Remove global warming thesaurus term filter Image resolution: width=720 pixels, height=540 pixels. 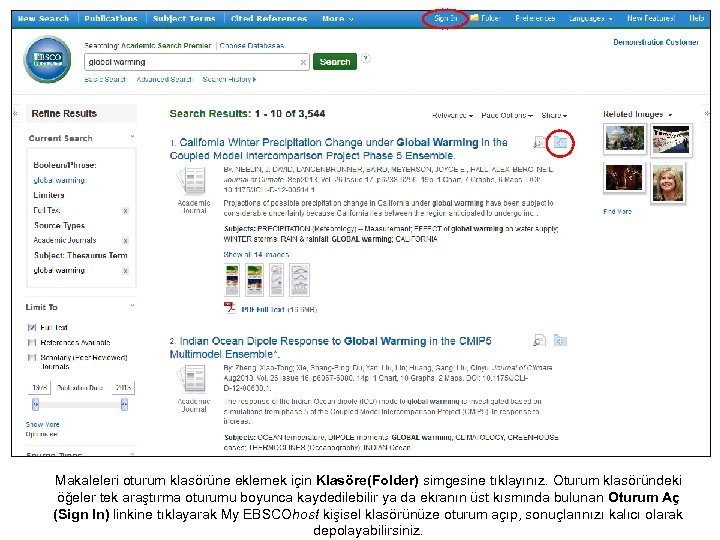(x=125, y=271)
